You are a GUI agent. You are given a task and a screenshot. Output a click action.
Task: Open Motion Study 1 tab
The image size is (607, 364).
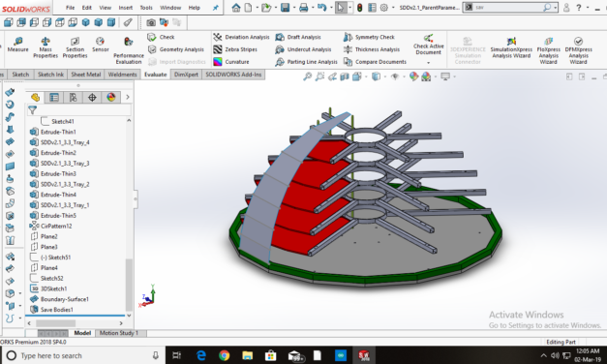pyautogui.click(x=118, y=333)
